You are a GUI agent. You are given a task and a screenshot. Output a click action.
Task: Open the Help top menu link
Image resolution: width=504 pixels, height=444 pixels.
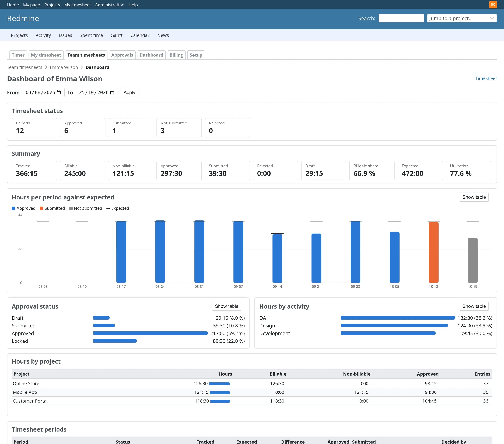pos(133,5)
